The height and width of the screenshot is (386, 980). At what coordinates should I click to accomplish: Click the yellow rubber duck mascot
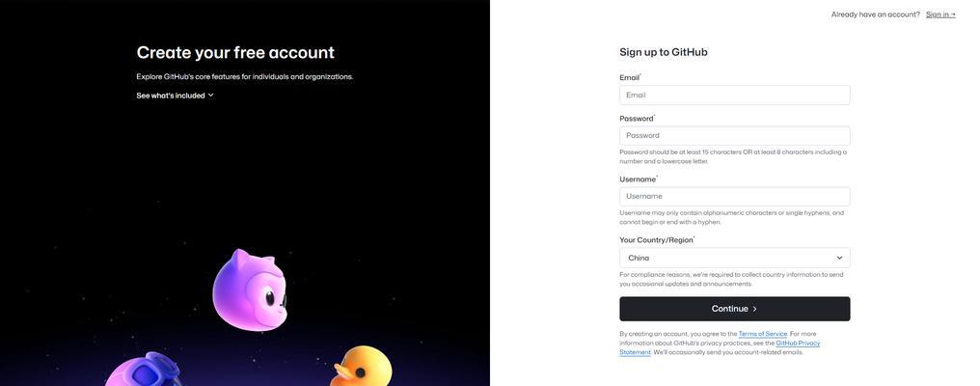pyautogui.click(x=362, y=367)
